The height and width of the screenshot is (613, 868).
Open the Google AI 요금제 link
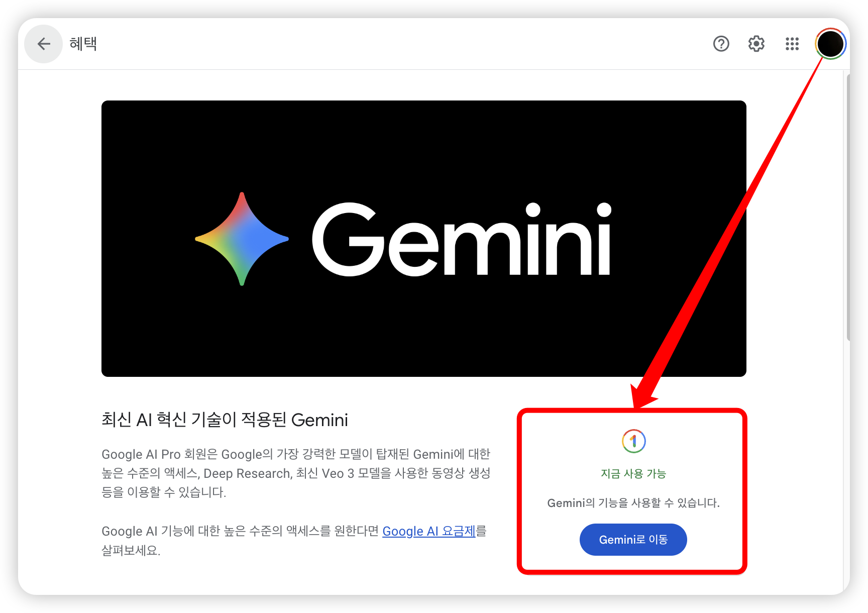point(428,531)
